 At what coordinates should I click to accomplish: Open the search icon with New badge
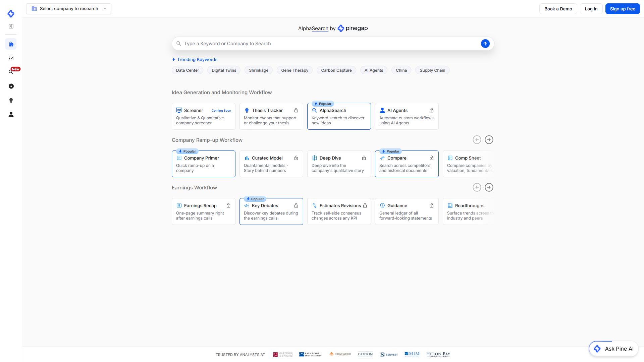tap(11, 72)
